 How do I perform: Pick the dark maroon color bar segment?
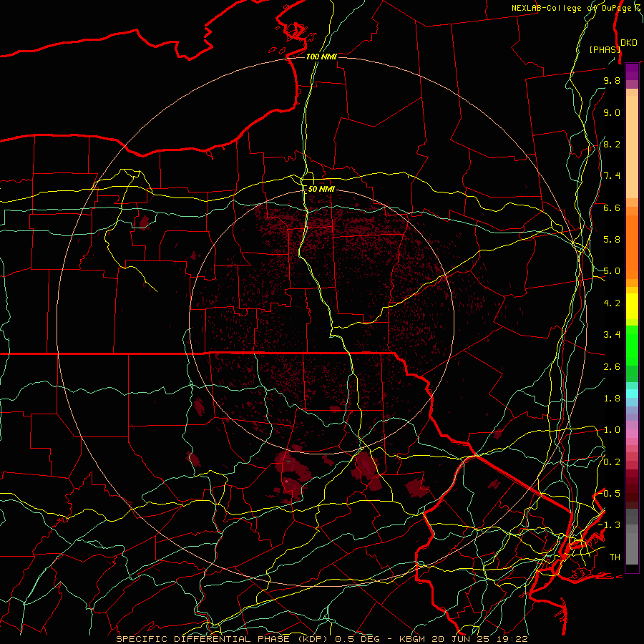coord(632,489)
